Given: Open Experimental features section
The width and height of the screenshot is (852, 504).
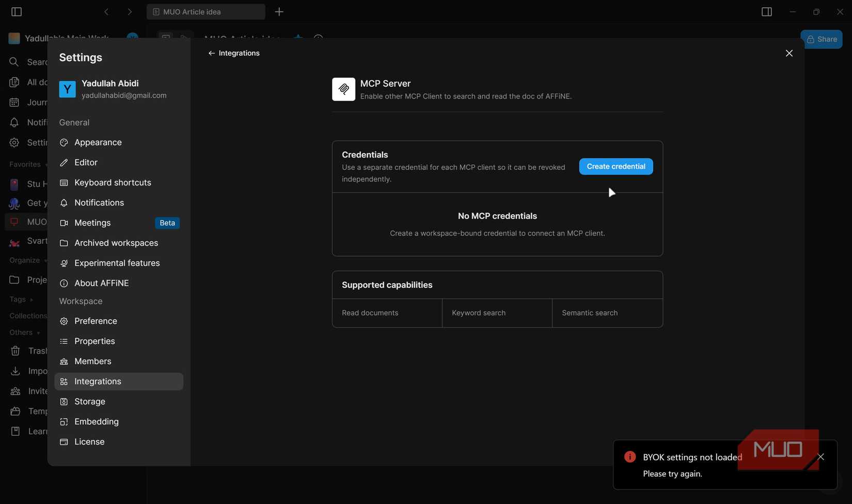Looking at the screenshot, I should [119, 263].
